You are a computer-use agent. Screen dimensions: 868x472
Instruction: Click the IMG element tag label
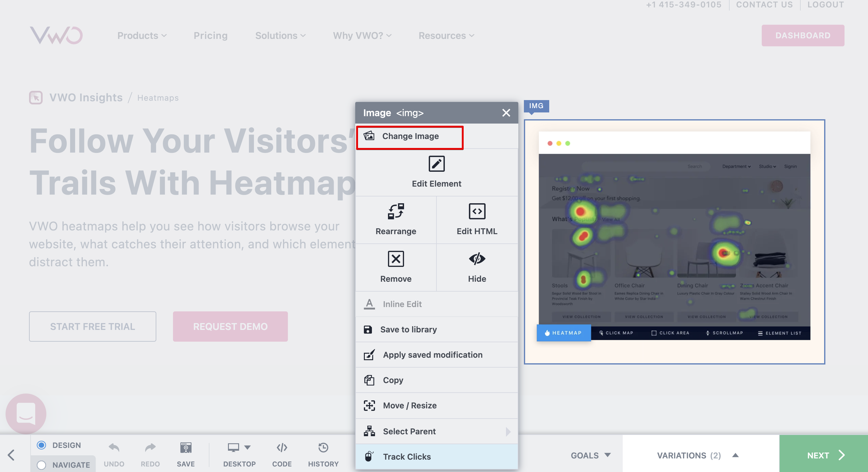[536, 106]
